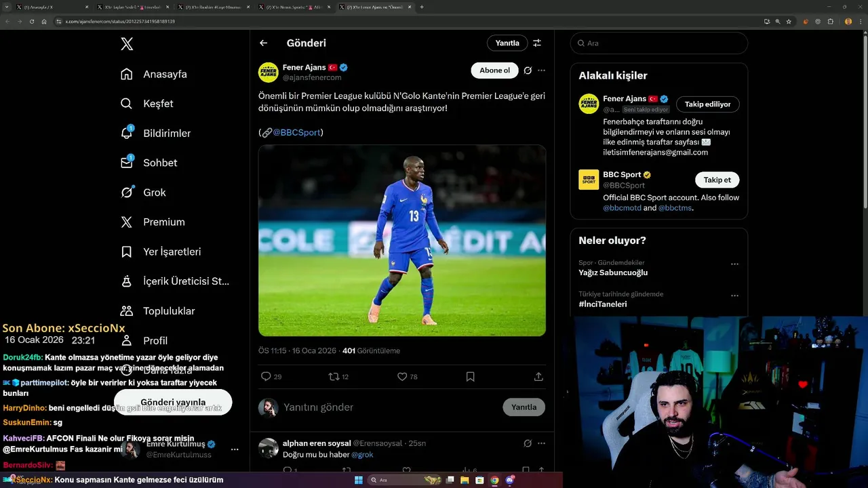The width and height of the screenshot is (868, 488).
Task: Open #İnciTaneleri trending topic
Action: tap(603, 304)
